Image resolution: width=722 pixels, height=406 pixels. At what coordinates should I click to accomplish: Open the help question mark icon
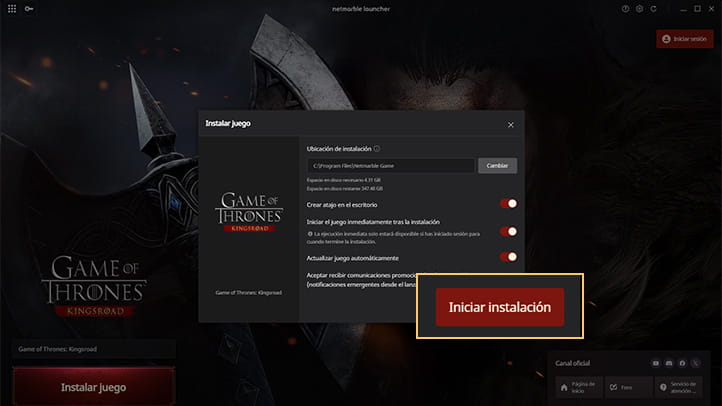pyautogui.click(x=625, y=9)
